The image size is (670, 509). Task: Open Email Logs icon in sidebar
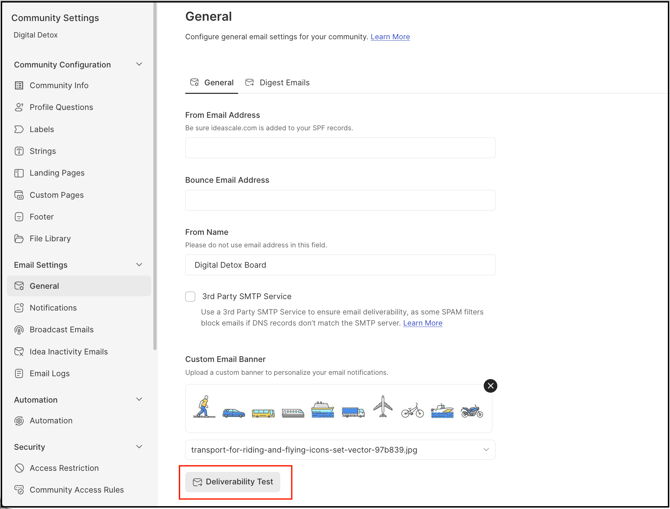pos(19,374)
